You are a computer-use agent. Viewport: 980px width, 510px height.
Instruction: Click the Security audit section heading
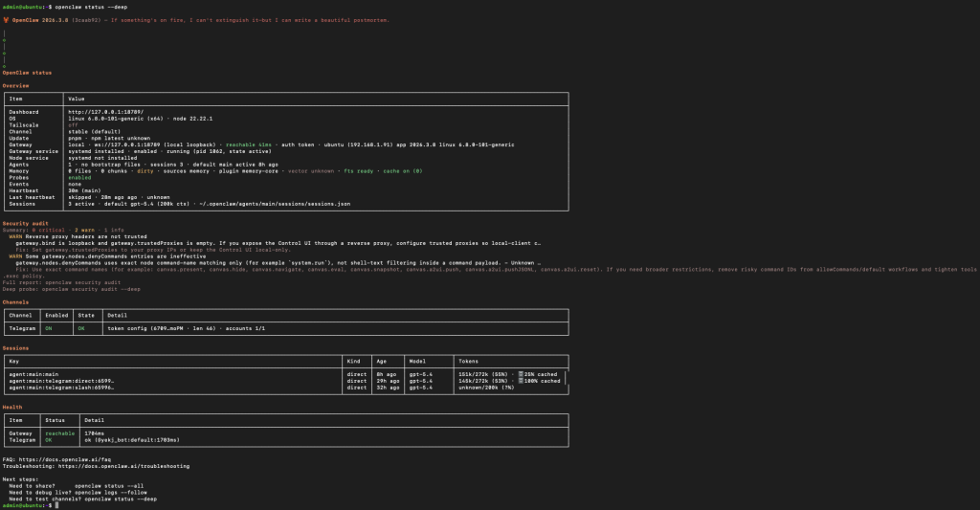[x=25, y=223]
